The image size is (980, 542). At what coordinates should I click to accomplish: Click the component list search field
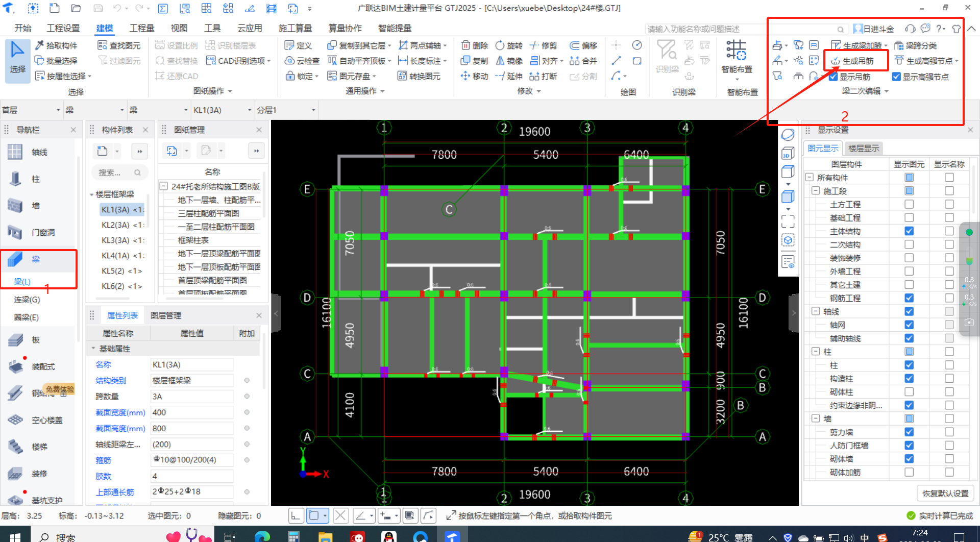(119, 173)
